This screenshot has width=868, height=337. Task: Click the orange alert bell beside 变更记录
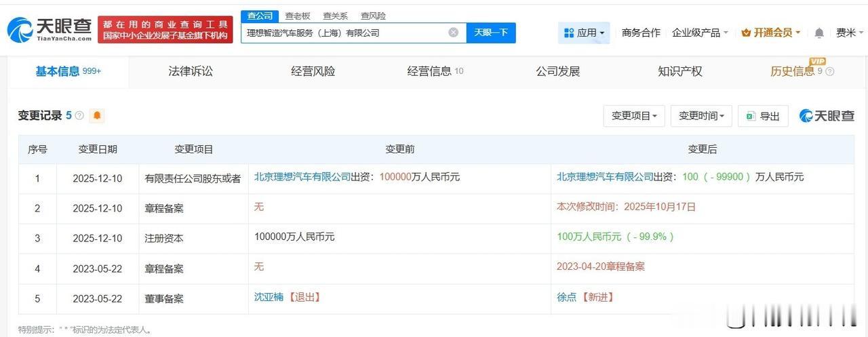pos(97,116)
